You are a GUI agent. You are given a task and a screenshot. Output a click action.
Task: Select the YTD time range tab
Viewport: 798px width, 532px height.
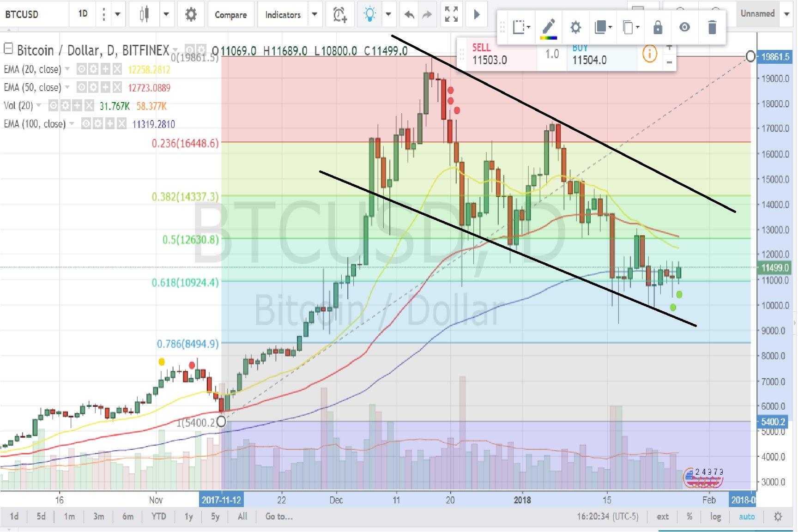(158, 516)
